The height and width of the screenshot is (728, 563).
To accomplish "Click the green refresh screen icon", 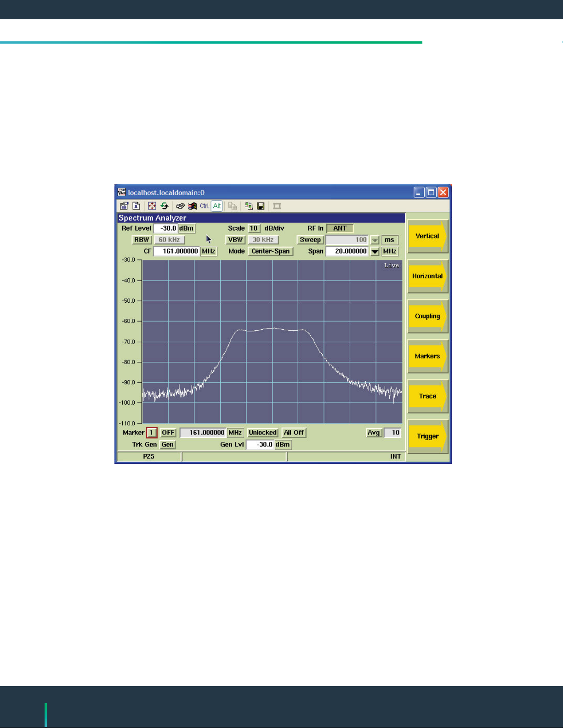I will [x=164, y=206].
